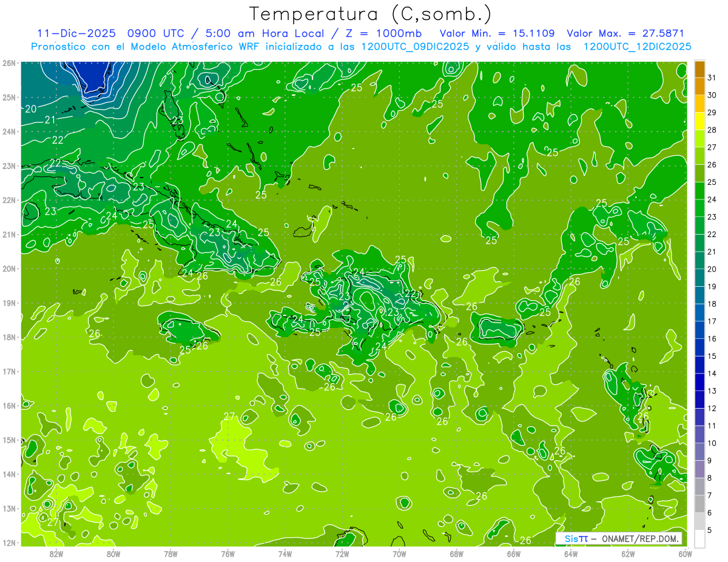This screenshot has height=562, width=728.
Task: Click the longitude axis label "78W"
Action: click(171, 554)
